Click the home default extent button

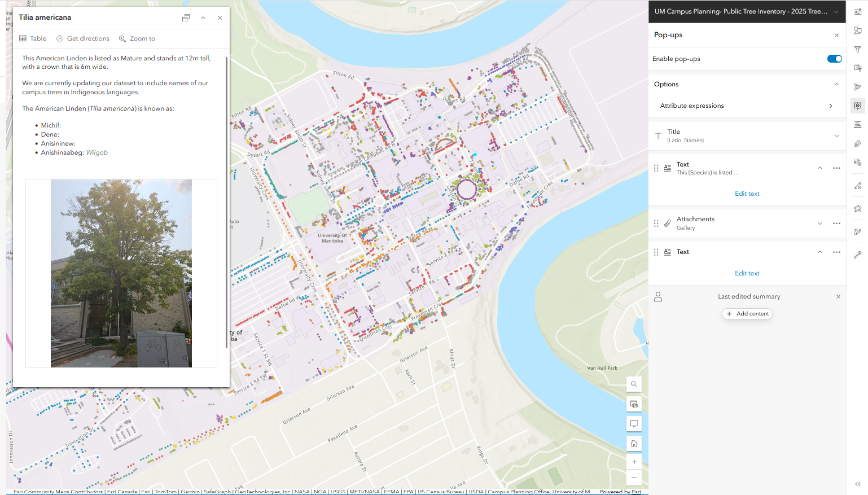coord(634,444)
